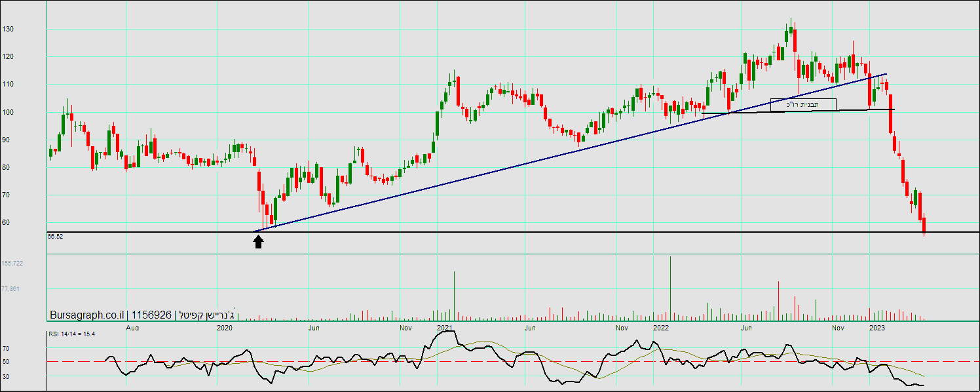Click the 100 price axis label

click(x=8, y=113)
